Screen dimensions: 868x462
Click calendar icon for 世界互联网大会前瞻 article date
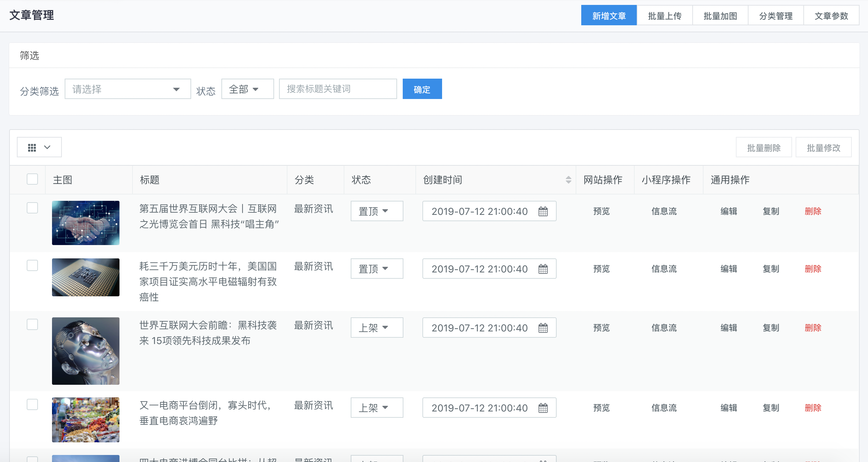pos(543,328)
